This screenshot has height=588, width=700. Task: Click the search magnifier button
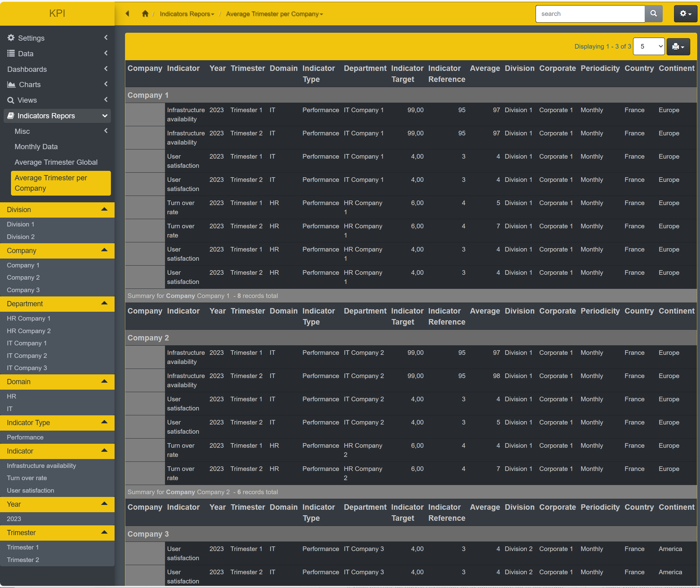[x=653, y=14]
